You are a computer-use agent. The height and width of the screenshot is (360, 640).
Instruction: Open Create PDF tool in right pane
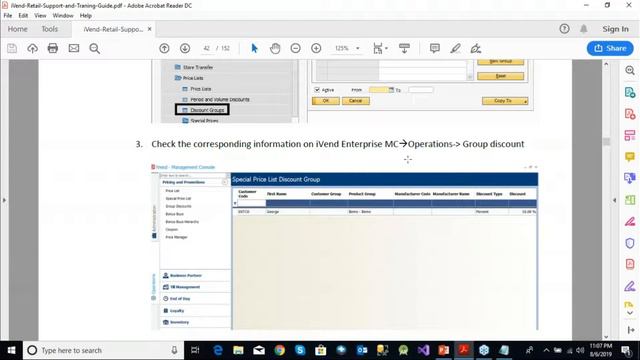pyautogui.click(x=630, y=113)
